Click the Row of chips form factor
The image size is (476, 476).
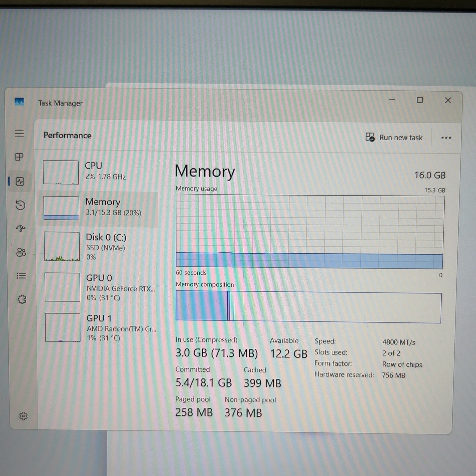click(x=402, y=364)
